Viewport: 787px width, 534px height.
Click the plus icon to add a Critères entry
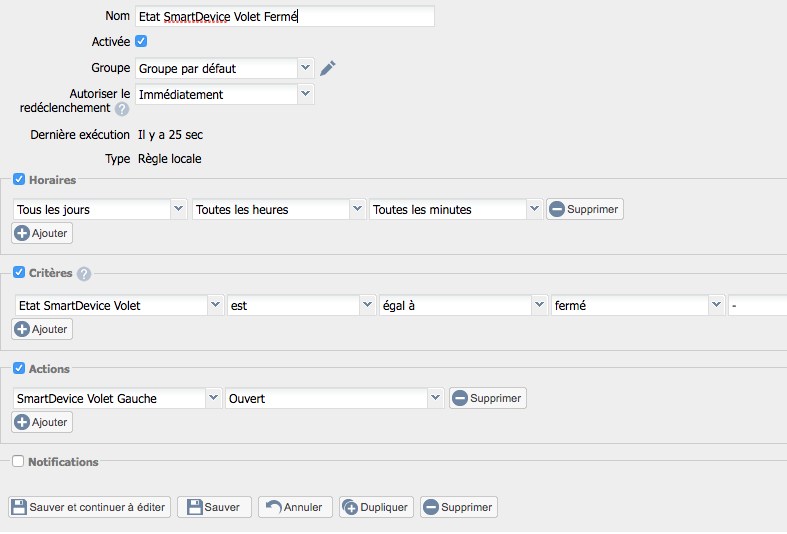[22, 329]
